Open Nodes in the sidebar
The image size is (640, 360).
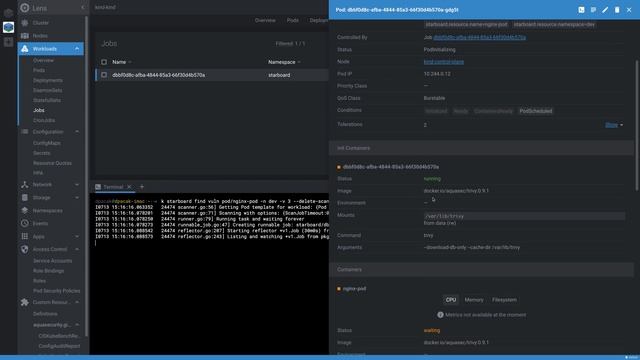coord(40,36)
